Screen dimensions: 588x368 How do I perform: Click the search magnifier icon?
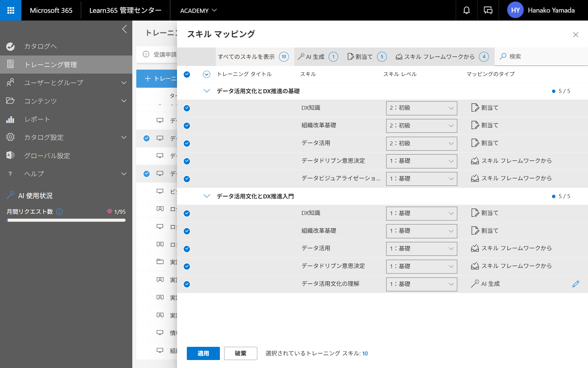(x=503, y=56)
